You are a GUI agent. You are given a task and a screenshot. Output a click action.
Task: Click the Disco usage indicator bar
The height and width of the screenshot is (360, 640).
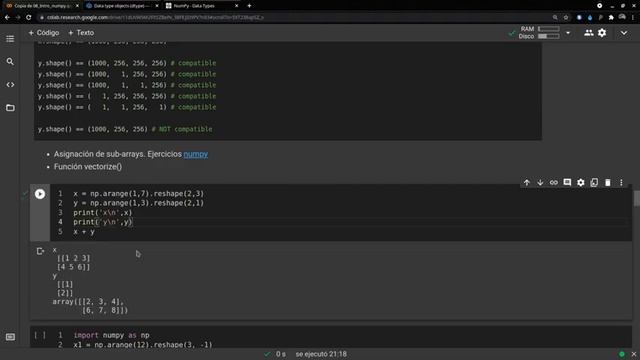point(549,36)
